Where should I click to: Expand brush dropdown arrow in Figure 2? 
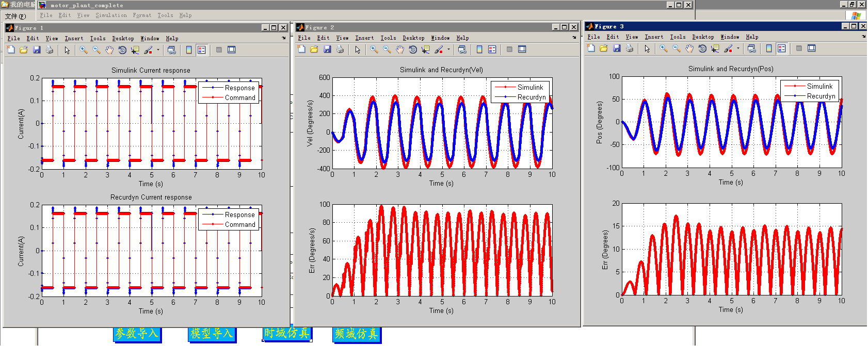(448, 50)
